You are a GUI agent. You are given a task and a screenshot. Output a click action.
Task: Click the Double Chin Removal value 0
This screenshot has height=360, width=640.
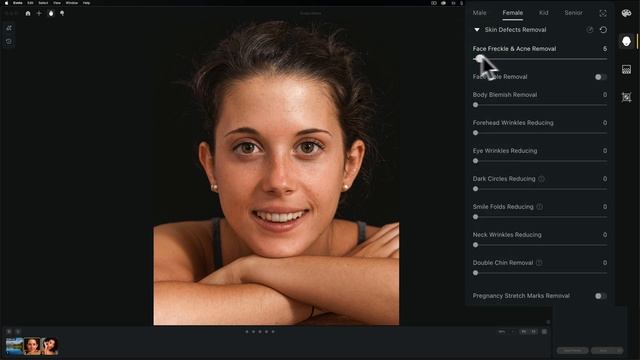tap(605, 263)
